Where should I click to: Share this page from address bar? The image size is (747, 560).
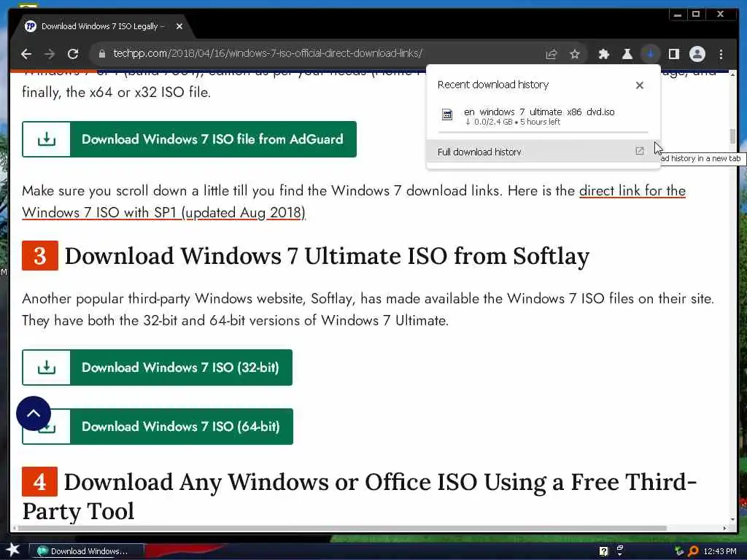click(x=551, y=54)
